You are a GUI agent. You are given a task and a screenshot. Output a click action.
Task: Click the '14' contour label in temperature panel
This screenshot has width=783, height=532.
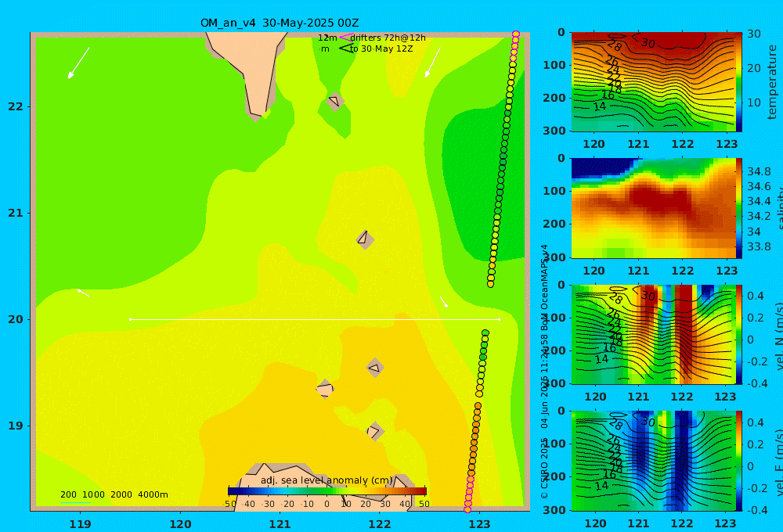click(x=599, y=106)
